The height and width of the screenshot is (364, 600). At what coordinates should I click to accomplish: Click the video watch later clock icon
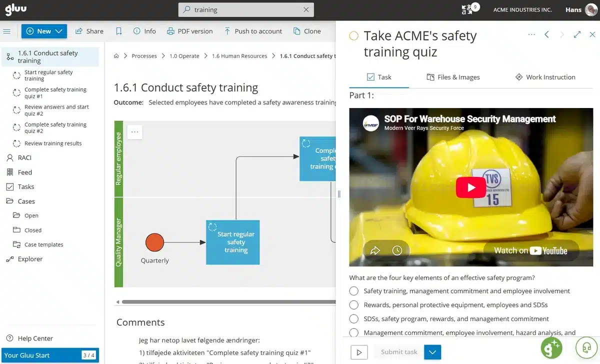tap(397, 250)
